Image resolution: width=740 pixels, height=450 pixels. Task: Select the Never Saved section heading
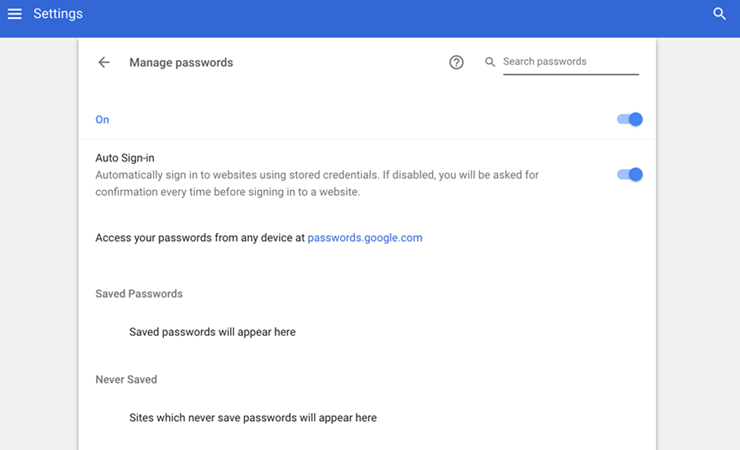(126, 380)
